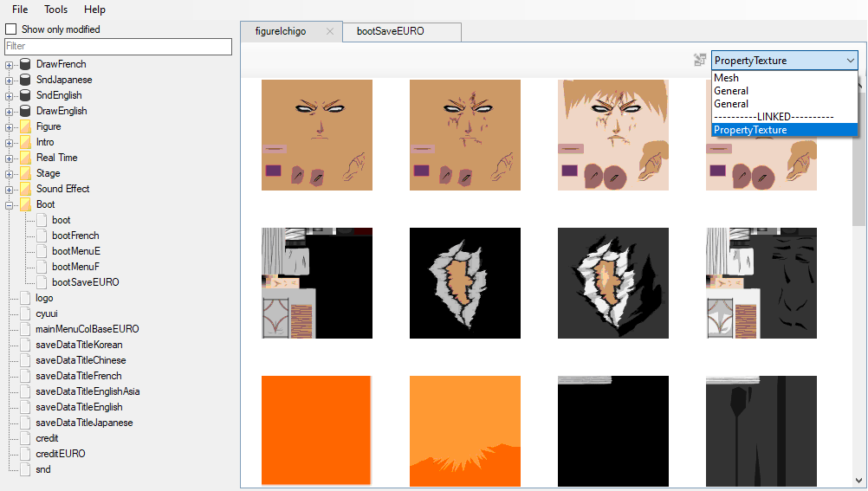
Task: Select torn cloth on black background thumbnail
Action: (x=465, y=283)
